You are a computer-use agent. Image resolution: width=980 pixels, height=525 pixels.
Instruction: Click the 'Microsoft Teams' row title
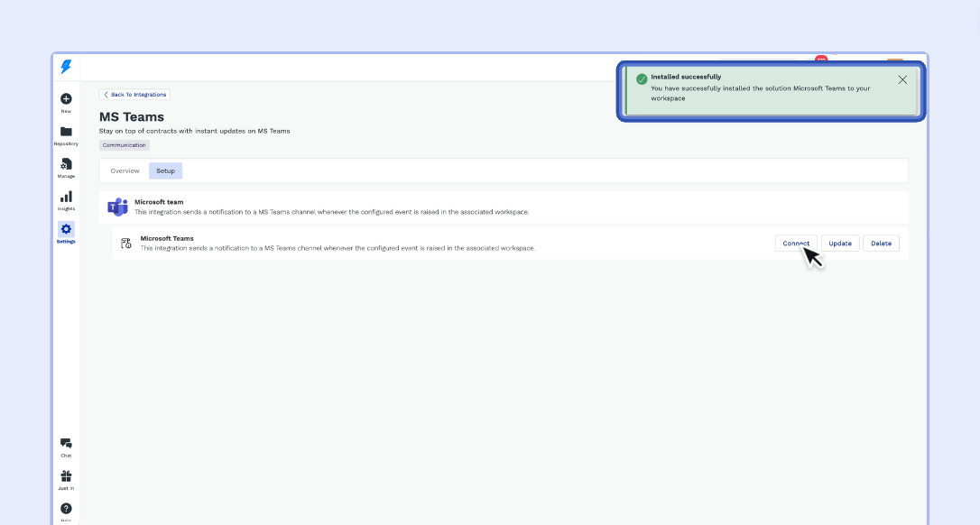point(167,238)
